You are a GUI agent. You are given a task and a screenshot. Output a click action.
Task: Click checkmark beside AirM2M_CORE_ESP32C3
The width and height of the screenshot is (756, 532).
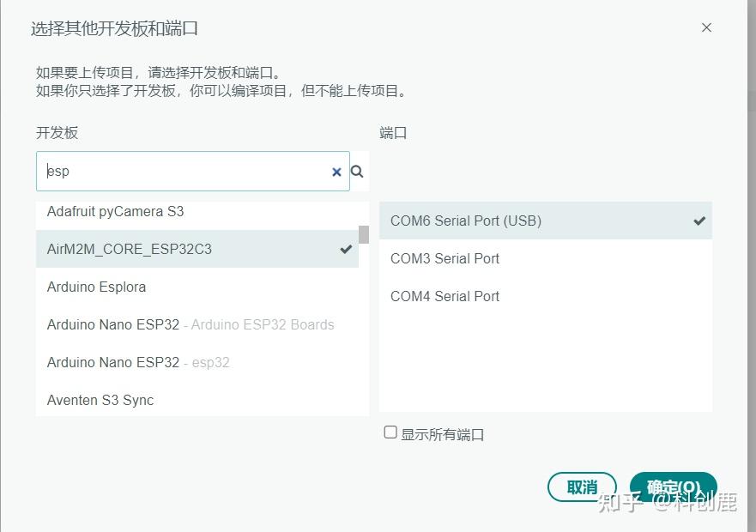click(346, 250)
